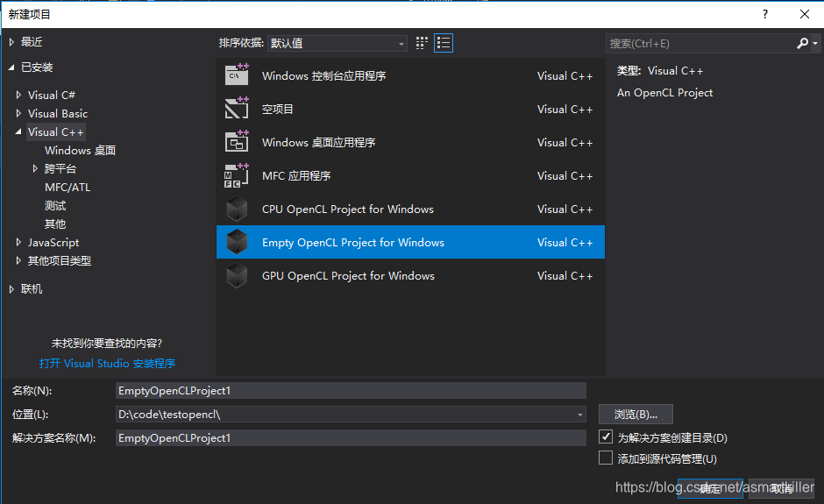
Task: Click the 取消 button
Action: [x=781, y=488]
